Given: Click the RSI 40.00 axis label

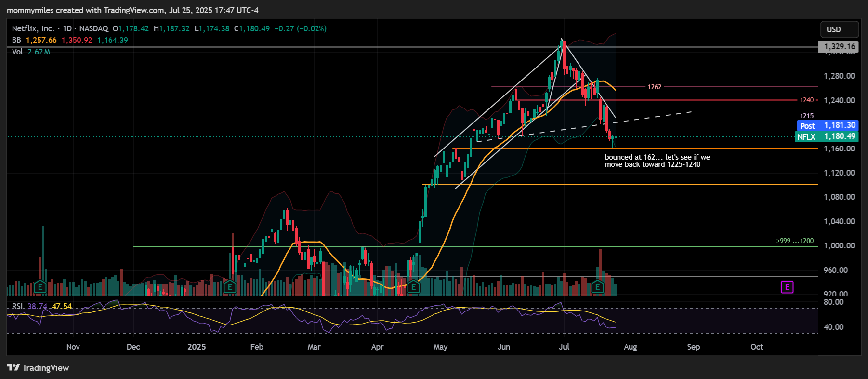Looking at the screenshot, I should coord(833,327).
